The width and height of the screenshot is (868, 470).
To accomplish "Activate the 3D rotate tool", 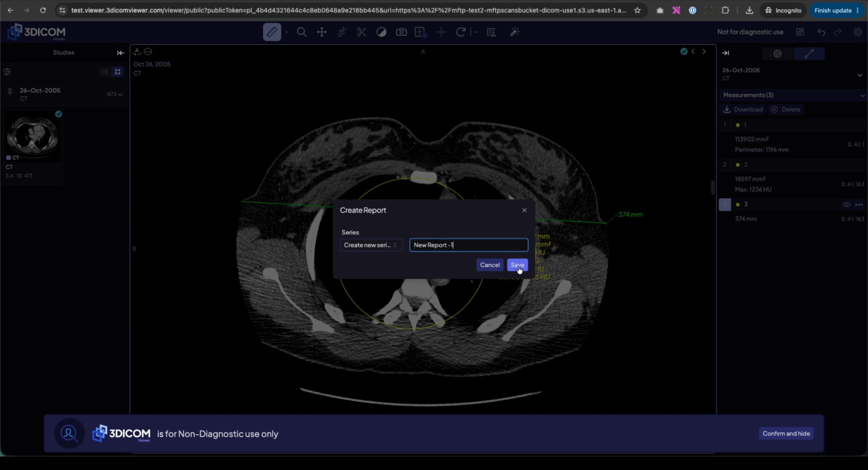I will 341,32.
